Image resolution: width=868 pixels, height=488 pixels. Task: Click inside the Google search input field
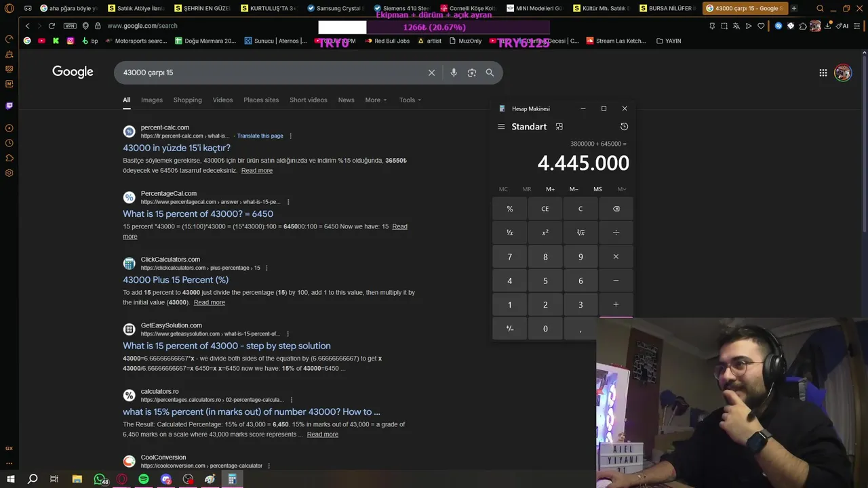click(x=271, y=73)
